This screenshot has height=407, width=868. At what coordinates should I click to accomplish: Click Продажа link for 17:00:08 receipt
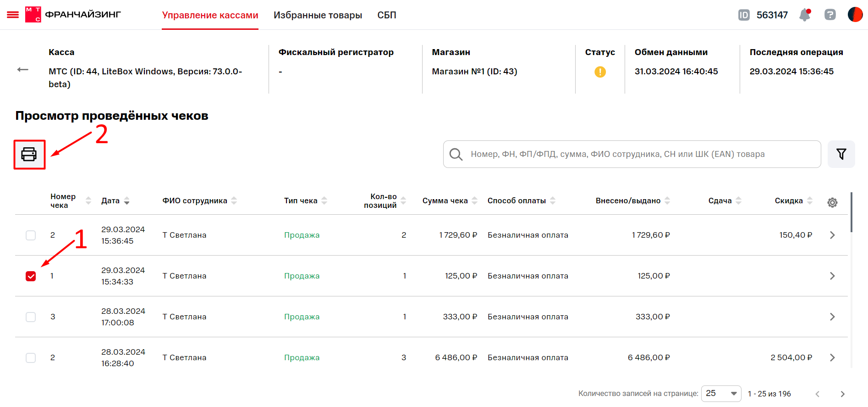point(302,317)
